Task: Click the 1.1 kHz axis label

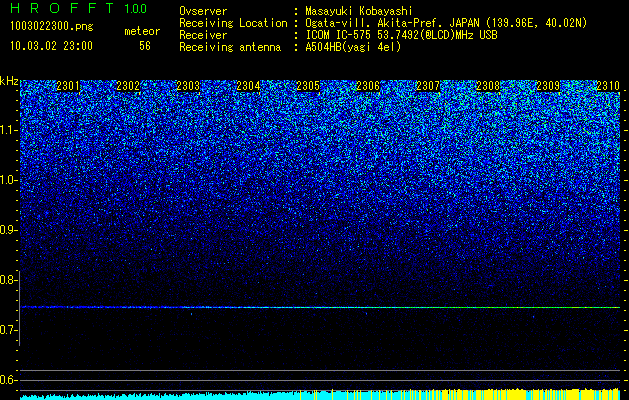Action: click(9, 130)
